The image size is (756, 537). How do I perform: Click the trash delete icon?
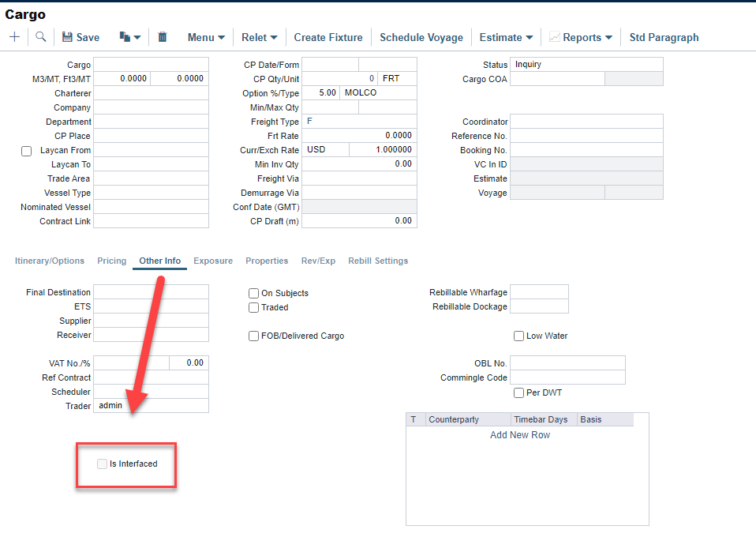pyautogui.click(x=163, y=37)
